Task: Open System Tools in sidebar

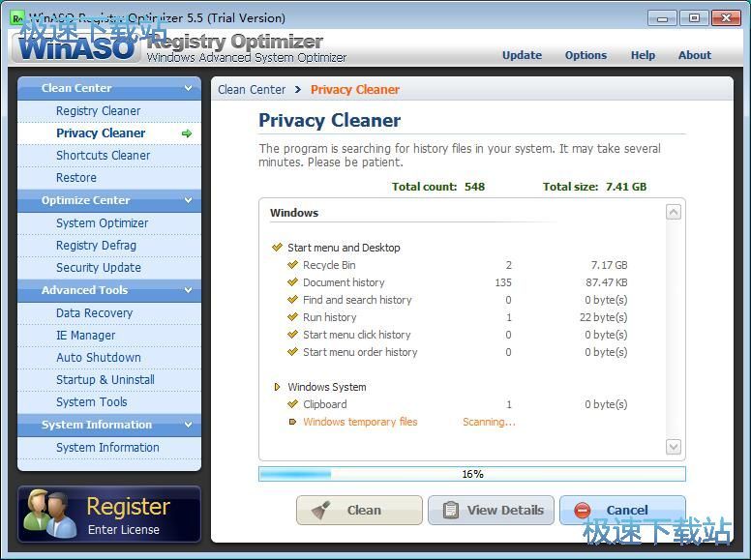Action: (109, 402)
